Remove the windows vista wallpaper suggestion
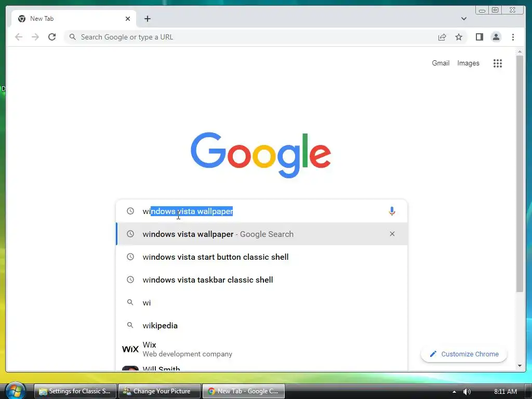Viewport: 532px width, 399px height. (392, 234)
